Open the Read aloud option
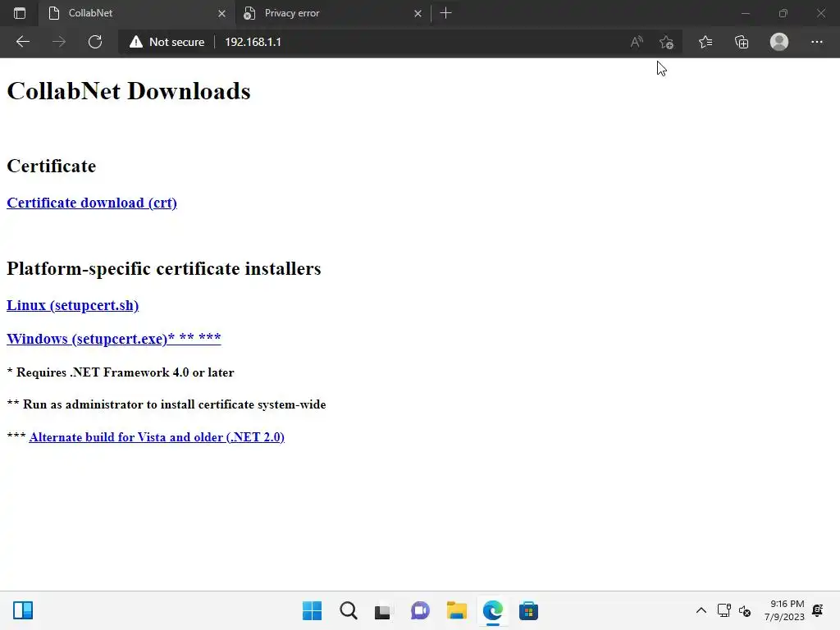840x630 pixels. pos(637,42)
